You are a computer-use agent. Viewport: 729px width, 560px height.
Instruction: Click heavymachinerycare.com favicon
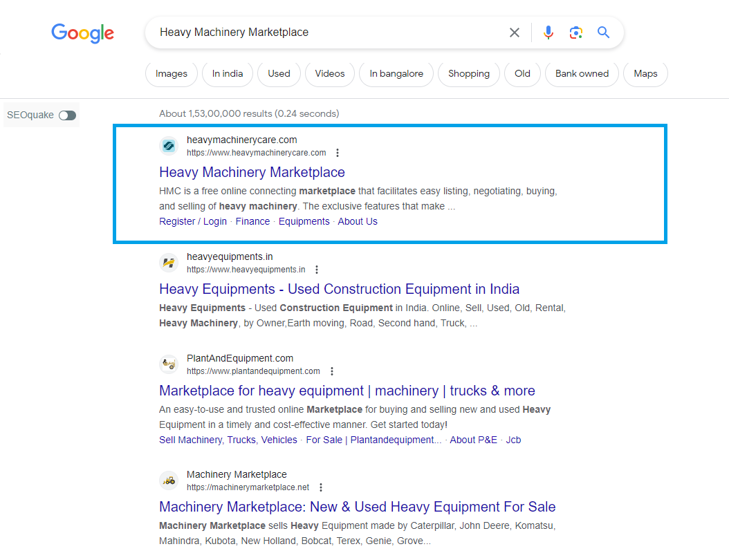click(x=169, y=146)
